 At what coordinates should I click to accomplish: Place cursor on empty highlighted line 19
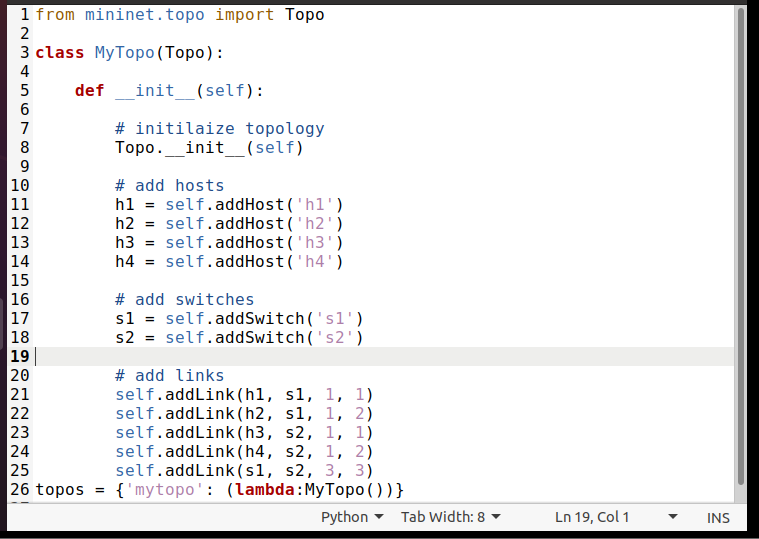tap(300, 357)
